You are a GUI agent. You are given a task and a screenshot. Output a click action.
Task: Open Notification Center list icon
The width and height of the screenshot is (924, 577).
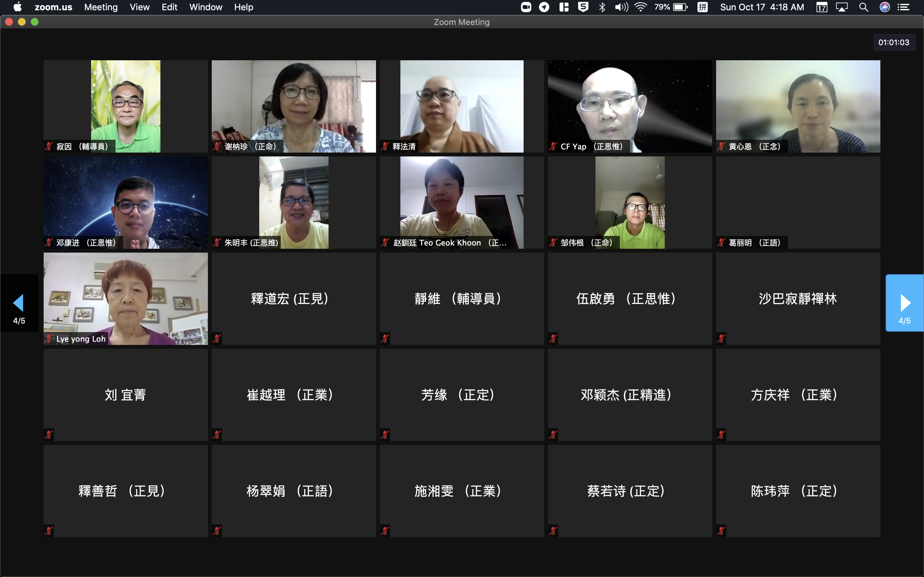pyautogui.click(x=903, y=7)
